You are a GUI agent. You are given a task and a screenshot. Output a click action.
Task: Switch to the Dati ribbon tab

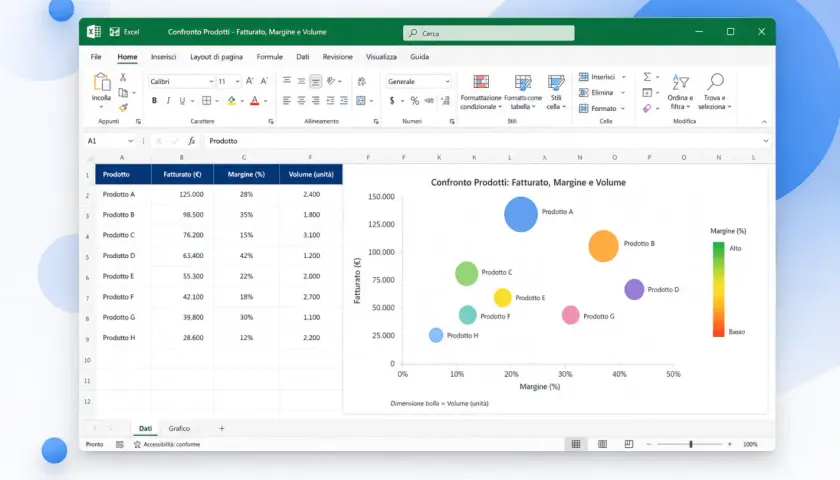click(303, 57)
